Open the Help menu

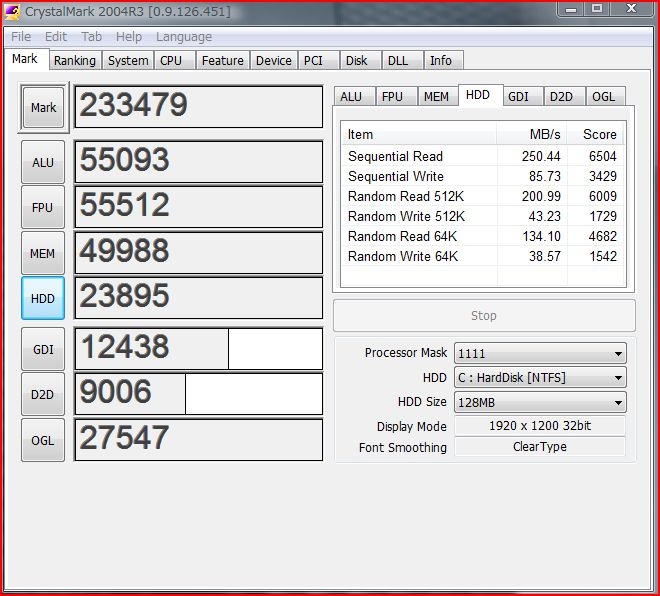pyautogui.click(x=129, y=37)
